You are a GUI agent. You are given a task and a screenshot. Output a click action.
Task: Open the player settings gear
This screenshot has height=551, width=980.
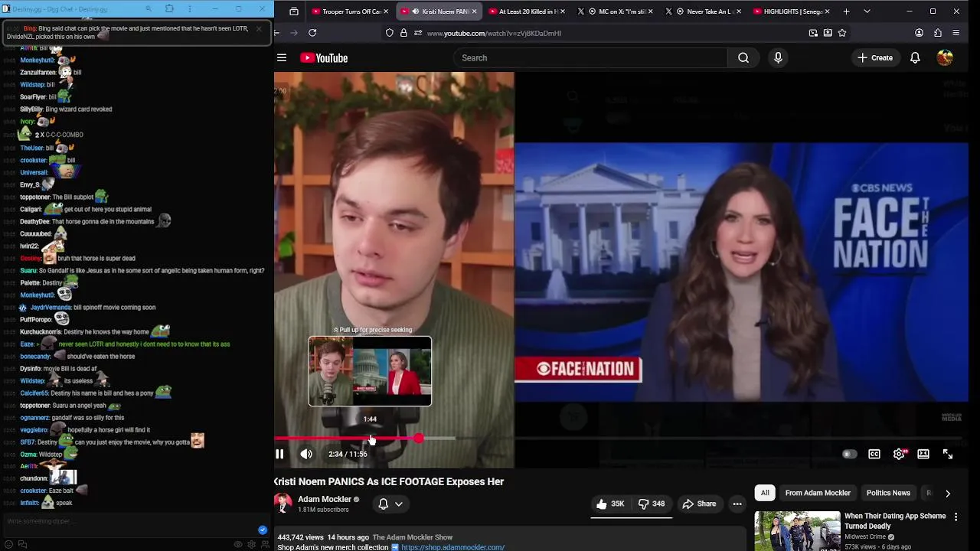pyautogui.click(x=899, y=454)
